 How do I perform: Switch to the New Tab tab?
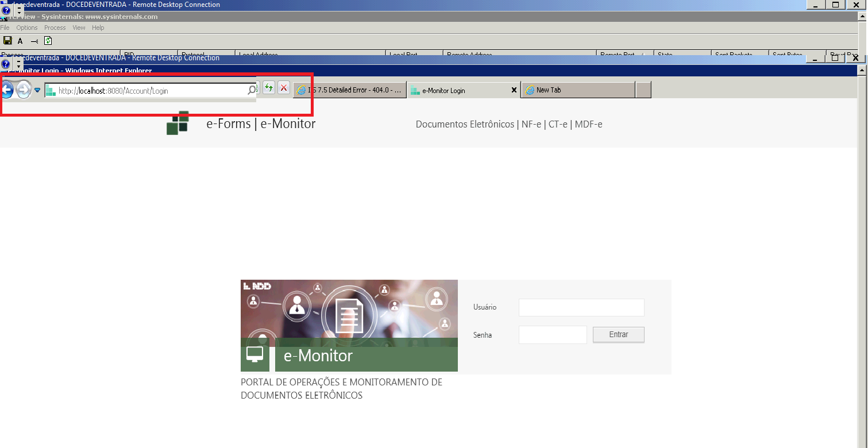click(x=577, y=90)
